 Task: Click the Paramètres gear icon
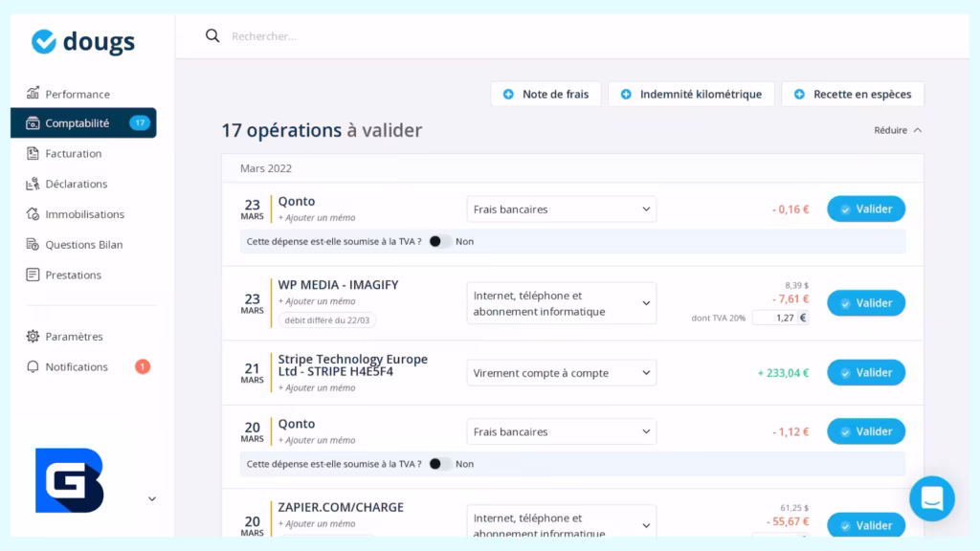33,337
